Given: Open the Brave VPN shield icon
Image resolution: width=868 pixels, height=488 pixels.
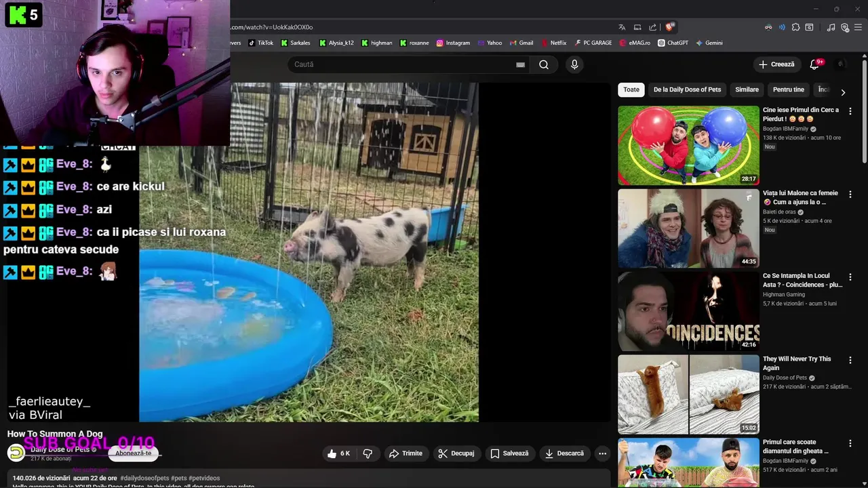Looking at the screenshot, I should click(x=845, y=27).
